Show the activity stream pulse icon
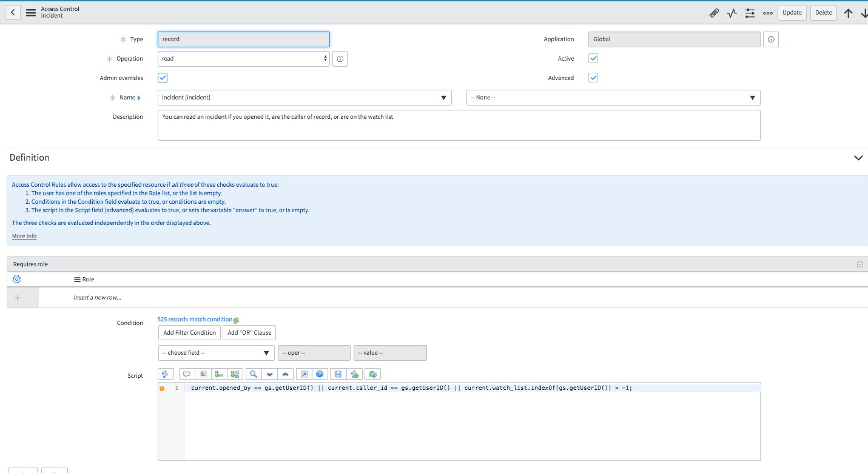 (x=732, y=13)
